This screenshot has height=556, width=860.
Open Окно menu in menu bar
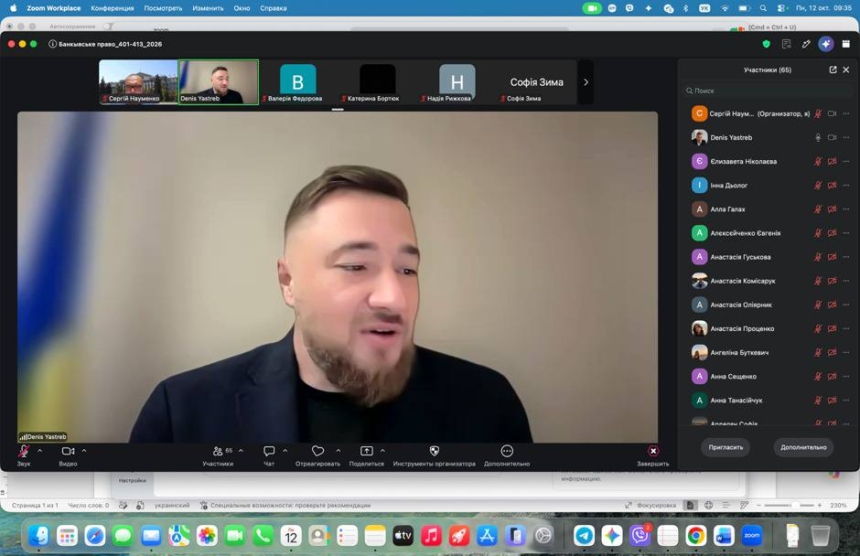pyautogui.click(x=241, y=8)
